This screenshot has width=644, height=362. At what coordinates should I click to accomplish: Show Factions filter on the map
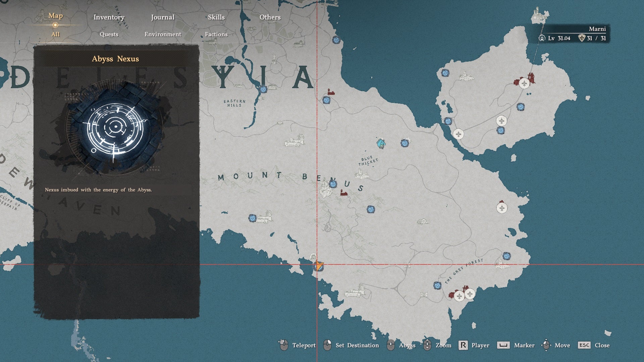click(216, 34)
